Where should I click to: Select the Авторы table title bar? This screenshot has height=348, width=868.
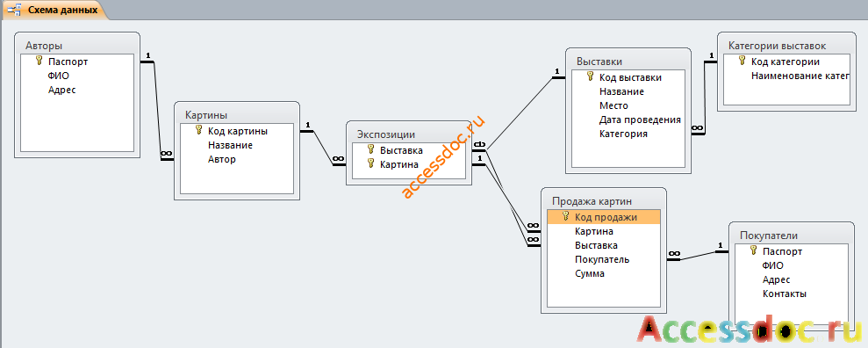click(77, 45)
